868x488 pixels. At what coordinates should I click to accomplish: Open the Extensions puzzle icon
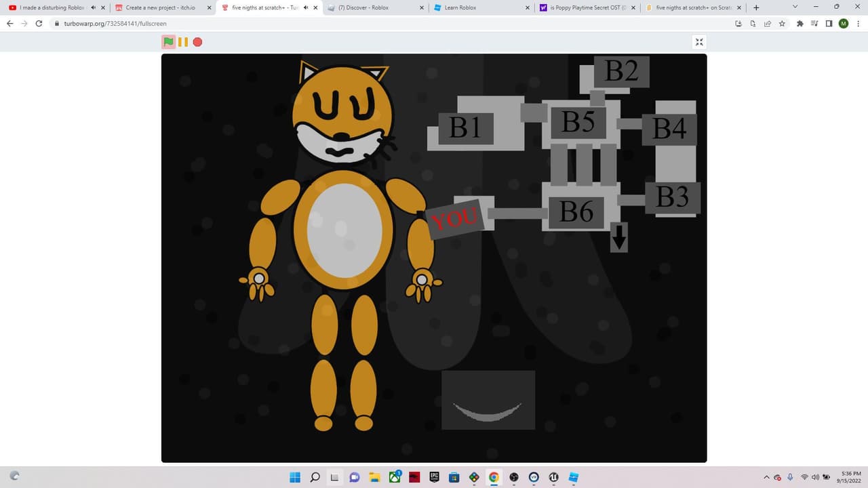click(x=800, y=23)
